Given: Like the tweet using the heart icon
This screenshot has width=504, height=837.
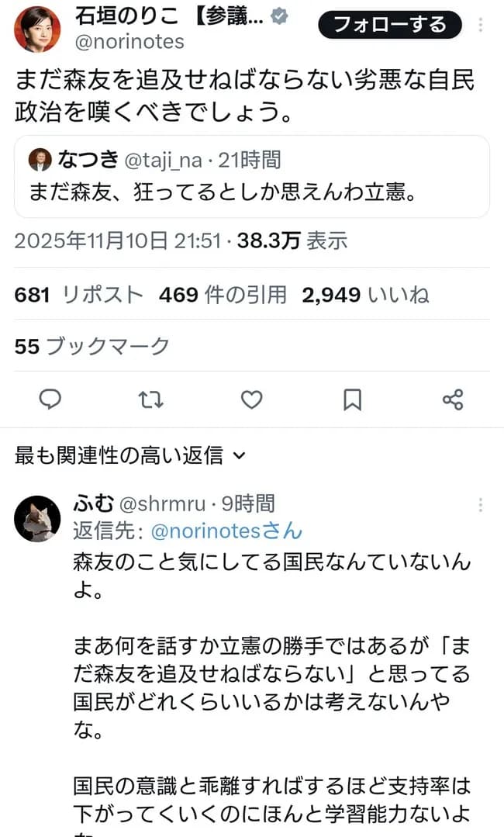Looking at the screenshot, I should (251, 399).
